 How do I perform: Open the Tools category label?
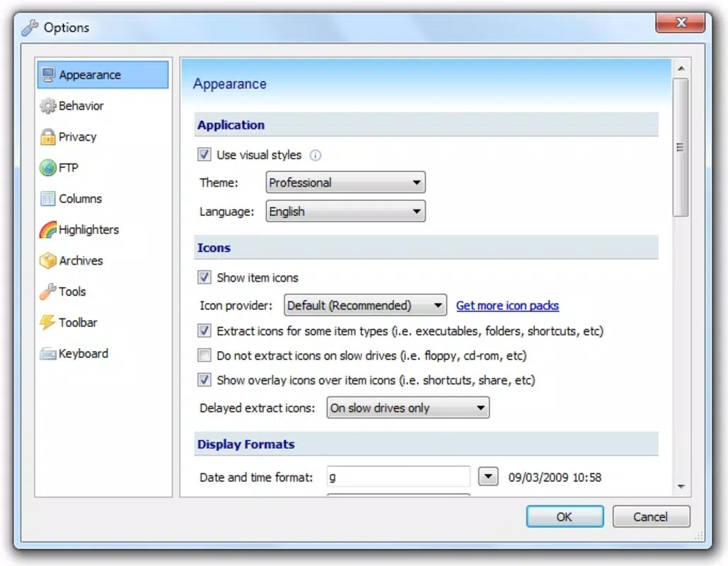tap(72, 291)
